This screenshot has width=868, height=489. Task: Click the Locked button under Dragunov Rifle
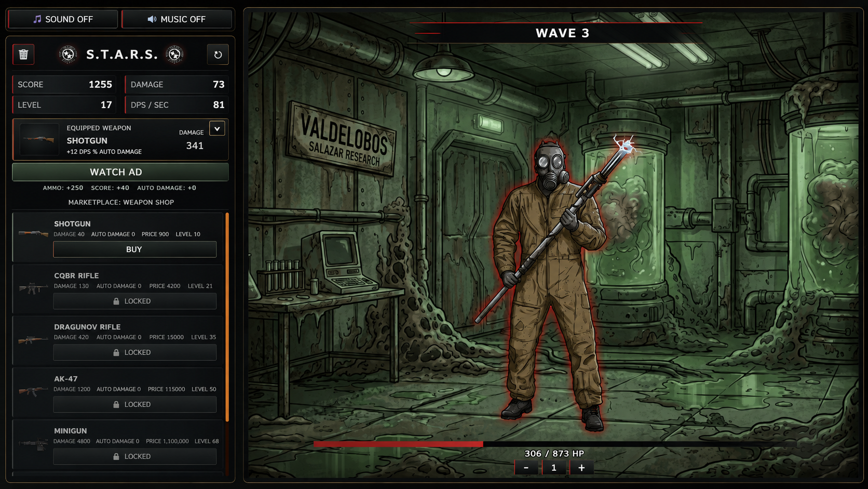pos(134,352)
